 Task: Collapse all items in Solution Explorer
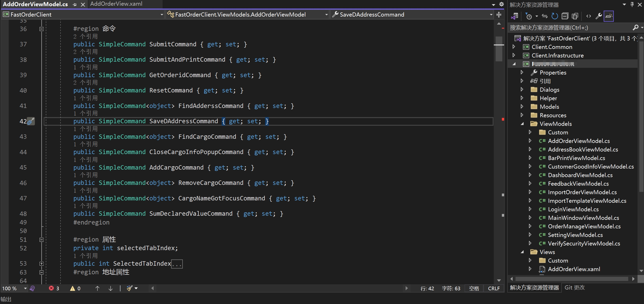point(565,16)
